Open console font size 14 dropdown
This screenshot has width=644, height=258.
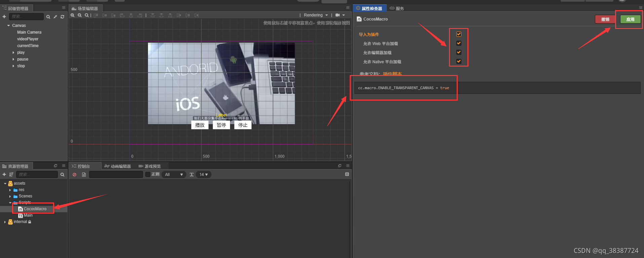pos(203,175)
